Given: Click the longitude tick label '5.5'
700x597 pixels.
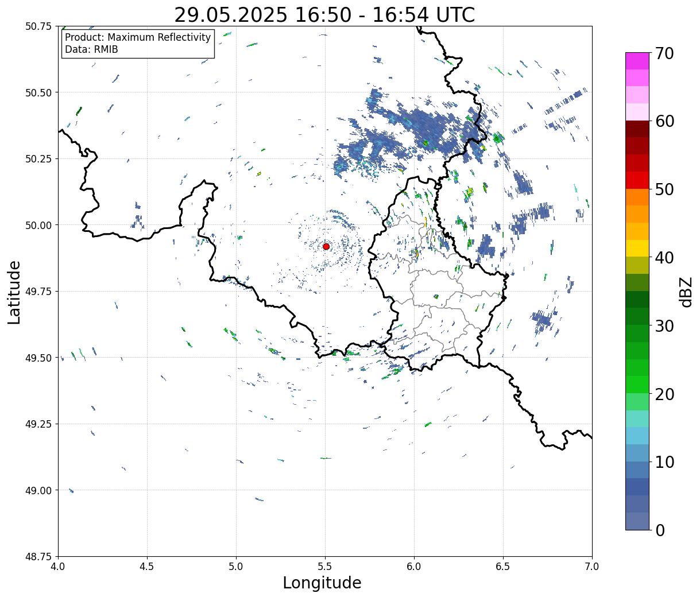Looking at the screenshot, I should (325, 567).
